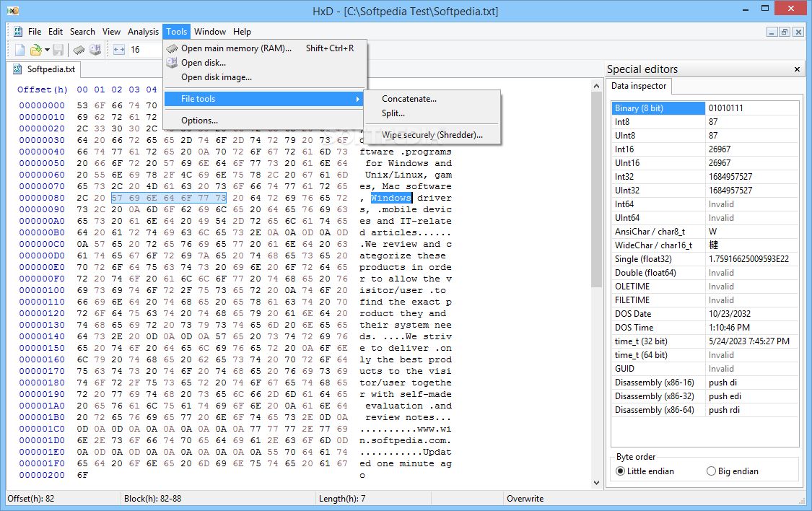Select Wipe securely (Shredder)...

[x=432, y=135]
